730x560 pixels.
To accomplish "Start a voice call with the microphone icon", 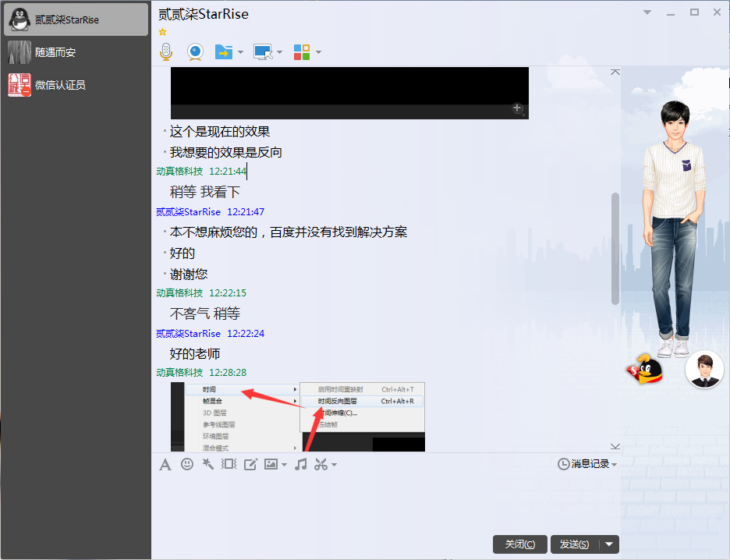I will [166, 51].
